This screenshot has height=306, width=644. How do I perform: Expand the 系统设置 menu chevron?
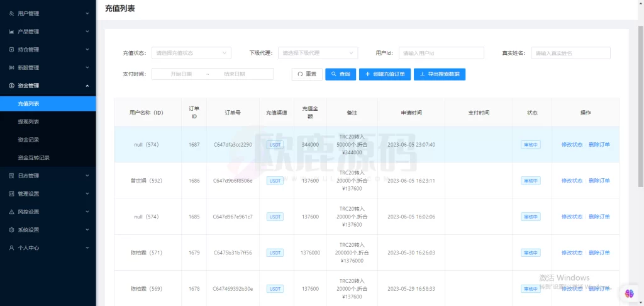click(87, 230)
